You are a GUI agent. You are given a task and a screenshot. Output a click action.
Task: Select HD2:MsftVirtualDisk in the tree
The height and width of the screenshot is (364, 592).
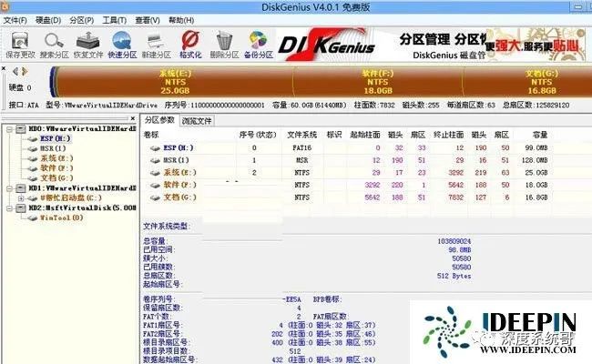click(x=82, y=207)
